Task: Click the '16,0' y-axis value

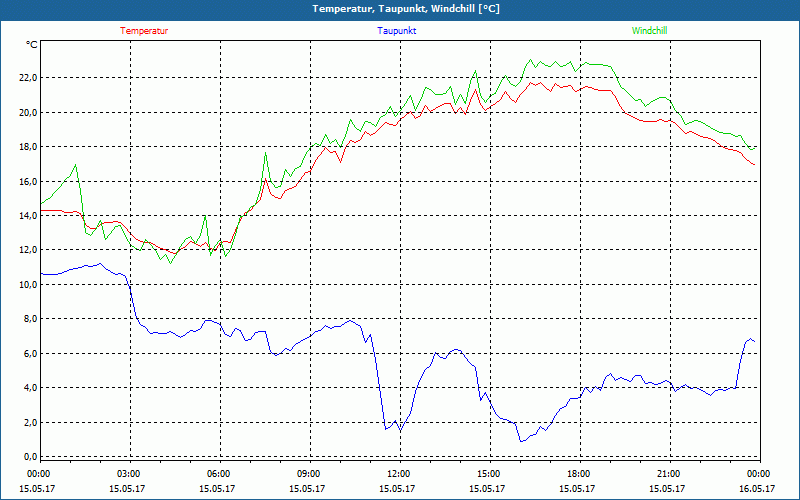Action: 28,182
